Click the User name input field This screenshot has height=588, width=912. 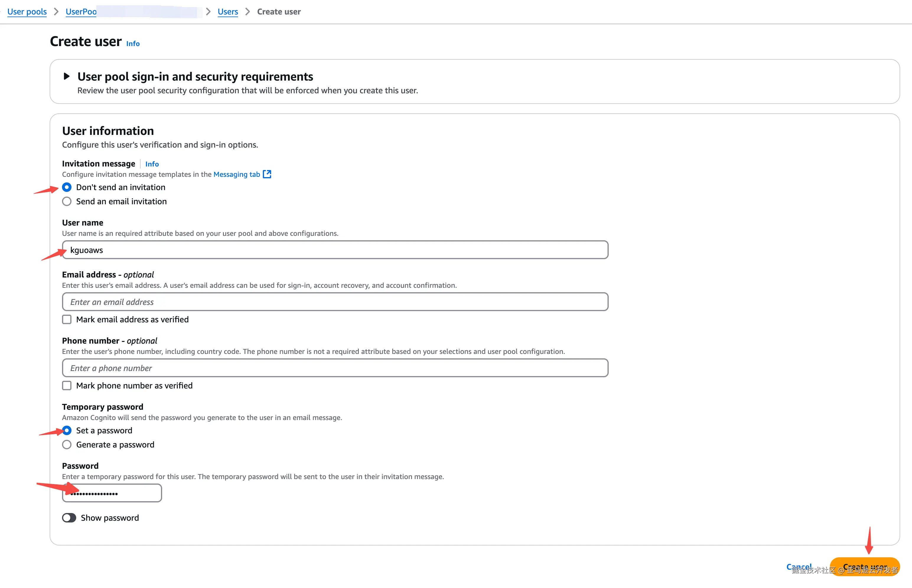coord(335,250)
